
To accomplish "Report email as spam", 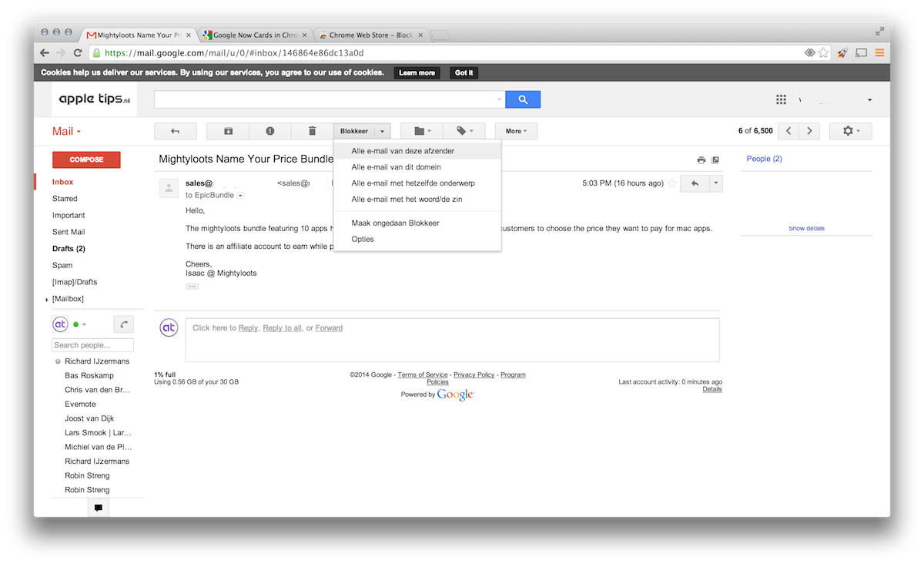I will (270, 131).
